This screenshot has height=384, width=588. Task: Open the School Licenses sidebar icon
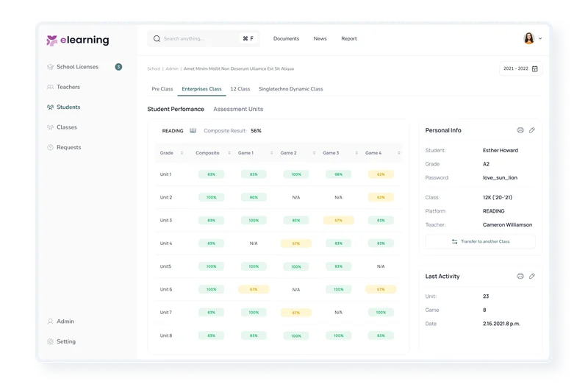(50, 67)
